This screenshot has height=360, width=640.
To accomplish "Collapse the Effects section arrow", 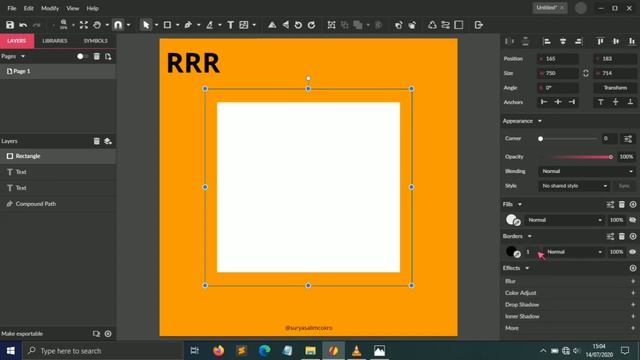I will pyautogui.click(x=527, y=268).
